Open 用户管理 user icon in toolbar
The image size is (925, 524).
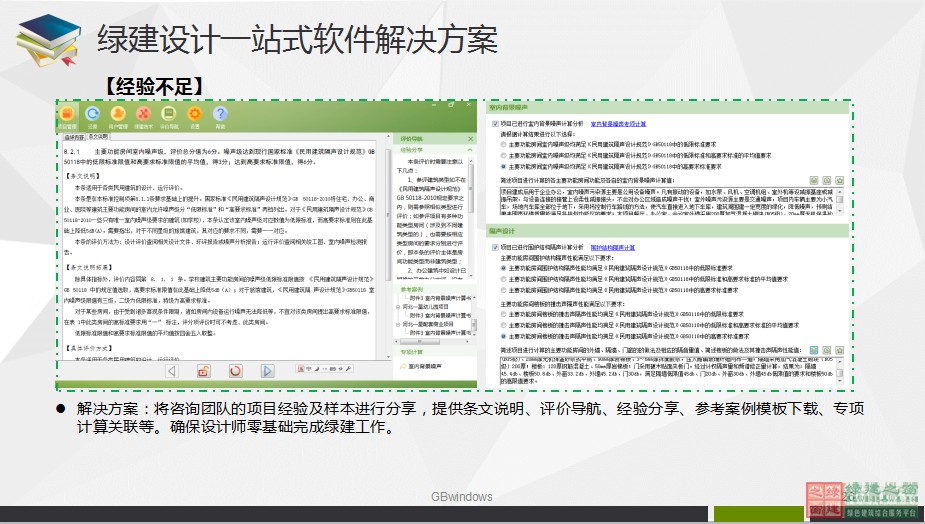coord(118,113)
